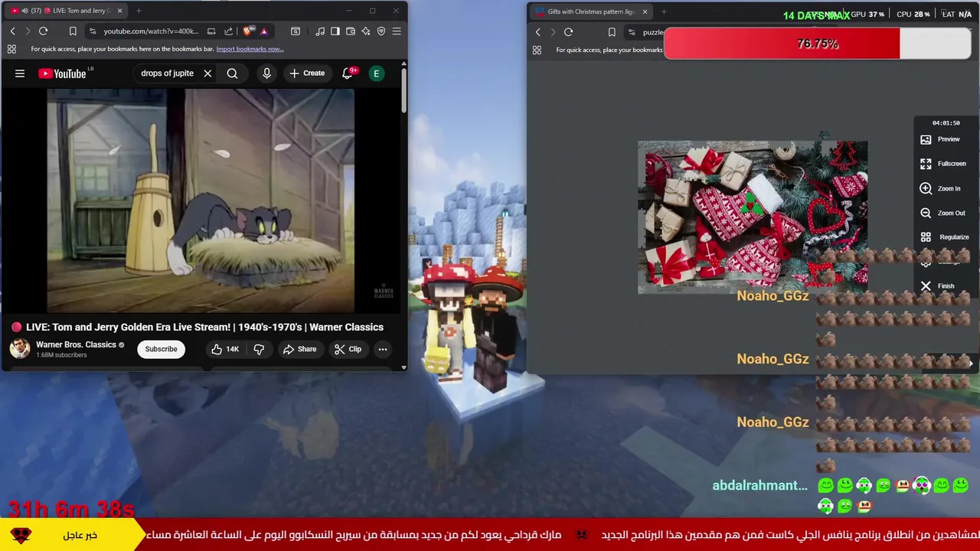Bookmark the YouTube page
This screenshot has width=980, height=551.
click(73, 31)
